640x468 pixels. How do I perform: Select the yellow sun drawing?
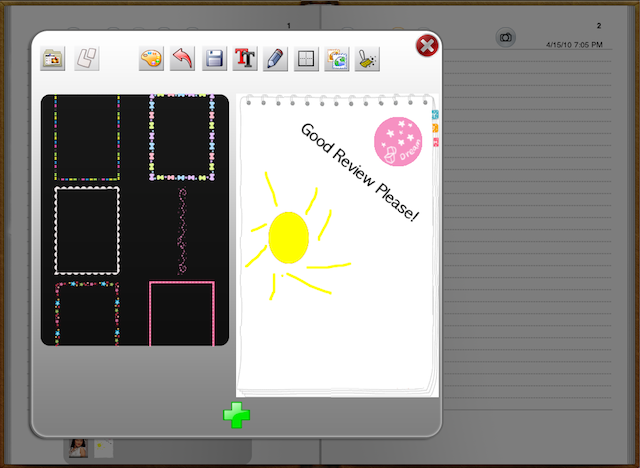tap(290, 239)
